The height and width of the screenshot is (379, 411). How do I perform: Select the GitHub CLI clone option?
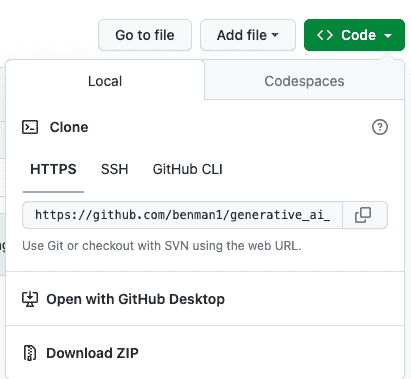(187, 169)
